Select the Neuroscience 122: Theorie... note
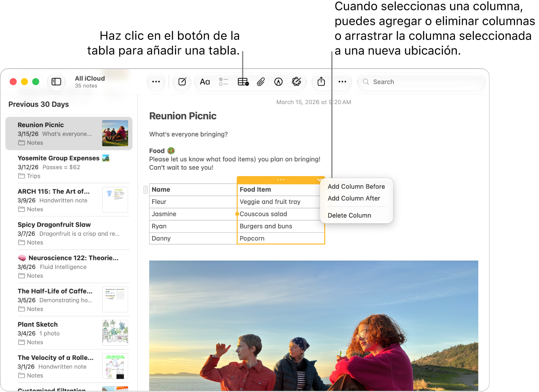The width and height of the screenshot is (539, 392). click(x=69, y=266)
